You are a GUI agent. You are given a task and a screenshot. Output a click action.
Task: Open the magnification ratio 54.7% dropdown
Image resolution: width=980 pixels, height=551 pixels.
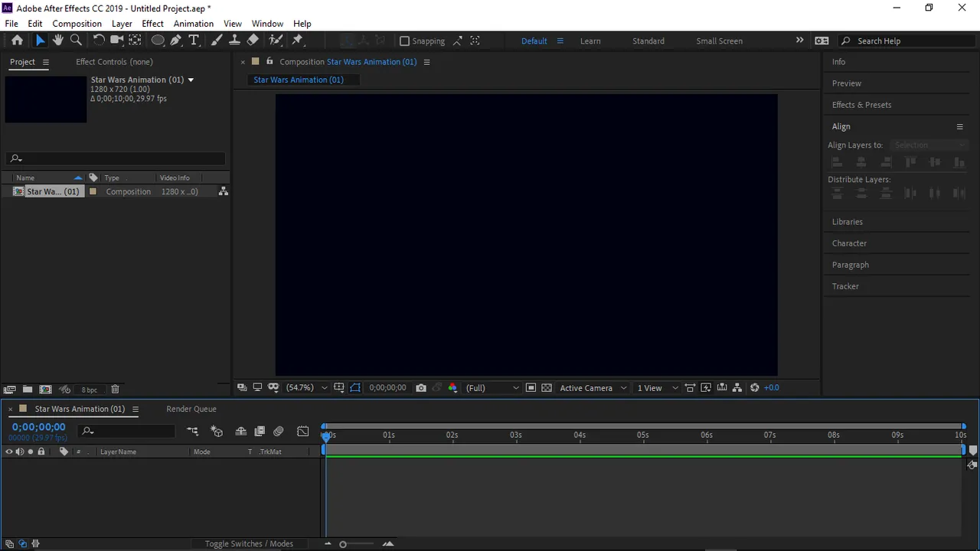pyautogui.click(x=307, y=388)
